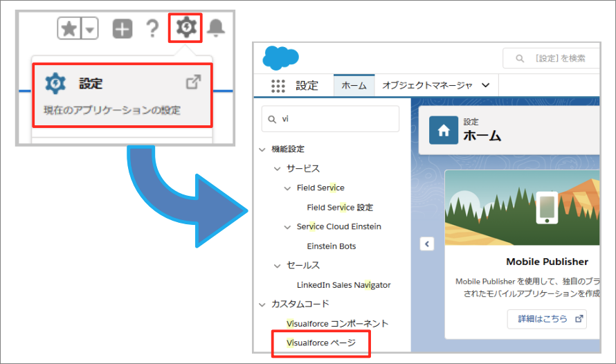This screenshot has height=364, width=616.
Task: Switch to the ホーム tab
Action: [x=354, y=85]
